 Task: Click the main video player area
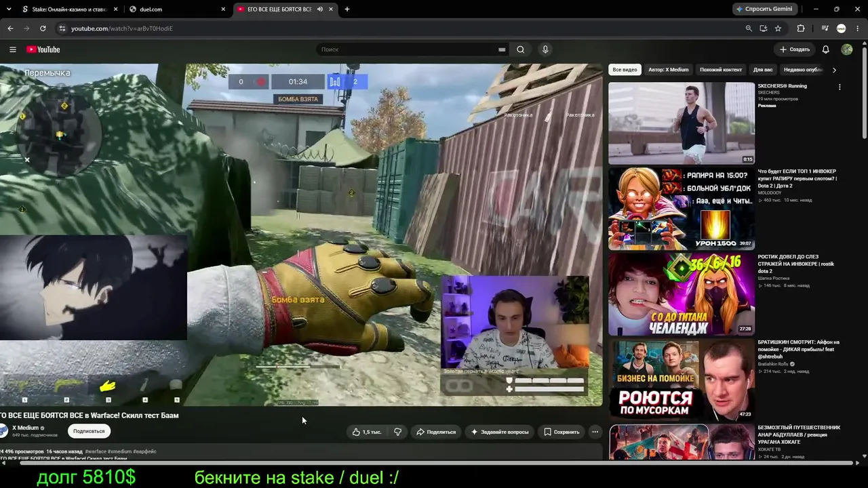pyautogui.click(x=301, y=235)
